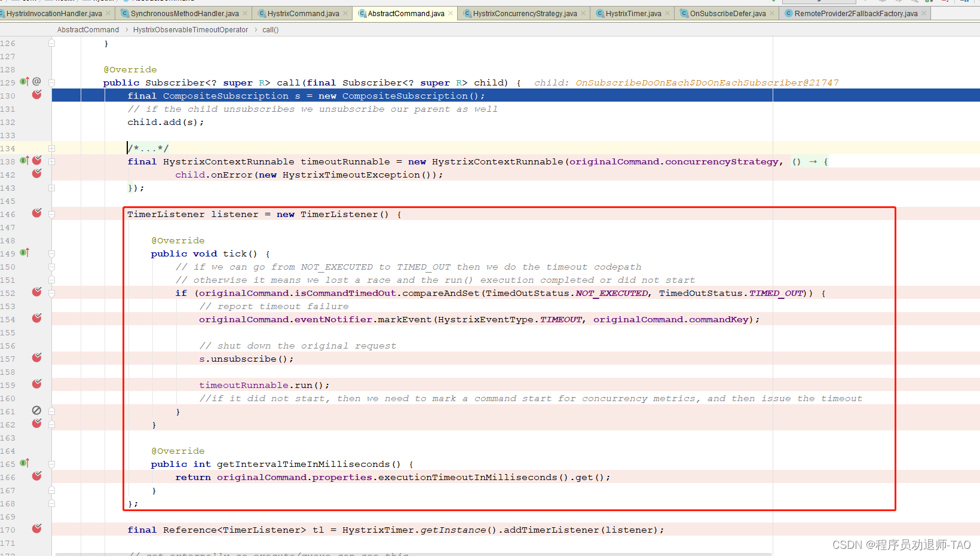Close the HystrixTimer.java tab
The height and width of the screenshot is (556, 980).
[667, 13]
